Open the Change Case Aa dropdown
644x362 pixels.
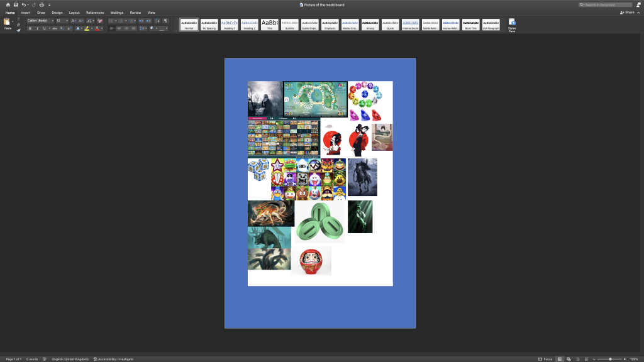pyautogui.click(x=90, y=21)
